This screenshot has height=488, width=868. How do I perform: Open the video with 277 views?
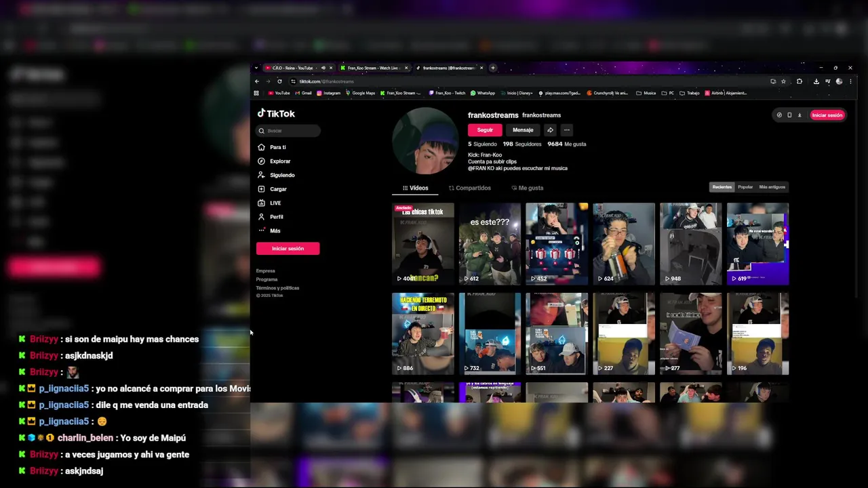click(691, 334)
